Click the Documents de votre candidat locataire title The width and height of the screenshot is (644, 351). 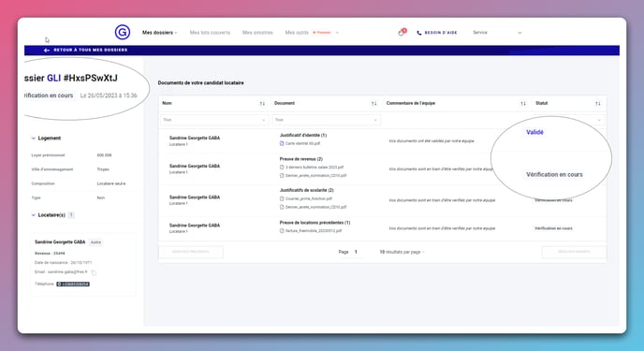201,83
